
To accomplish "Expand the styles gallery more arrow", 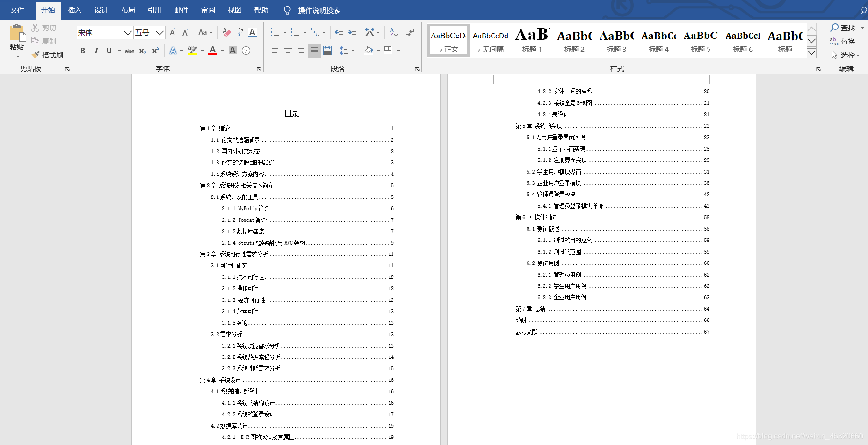I will tap(811, 53).
